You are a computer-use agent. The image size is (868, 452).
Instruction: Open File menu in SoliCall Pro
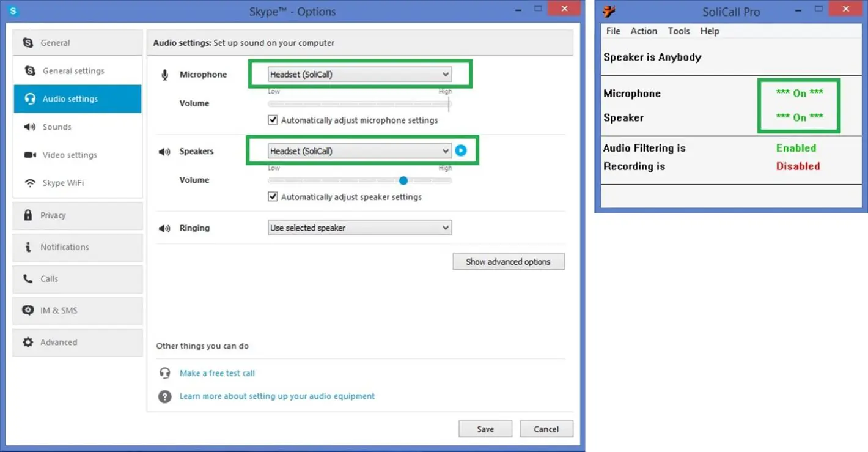click(x=613, y=31)
